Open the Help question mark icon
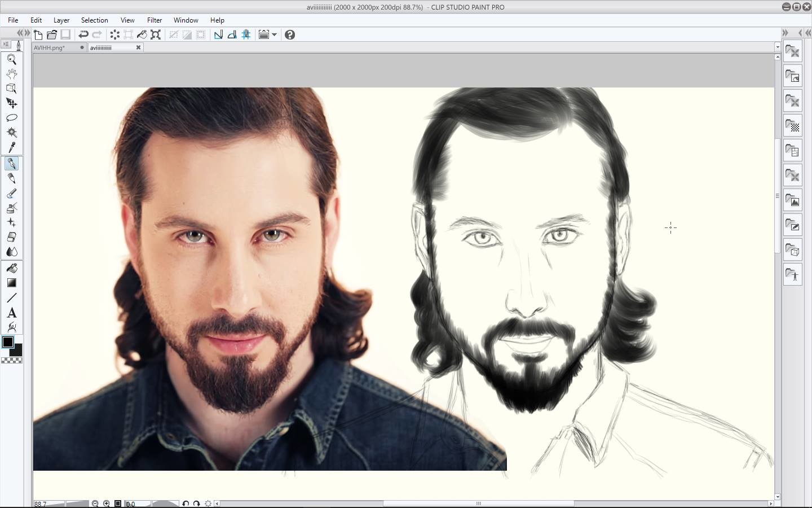The height and width of the screenshot is (508, 812). 290,34
